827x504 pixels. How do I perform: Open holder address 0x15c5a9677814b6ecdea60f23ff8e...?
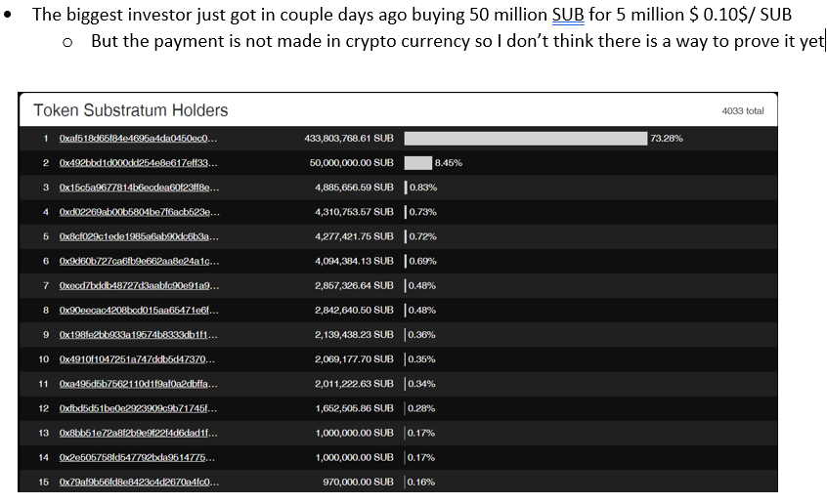tap(139, 188)
